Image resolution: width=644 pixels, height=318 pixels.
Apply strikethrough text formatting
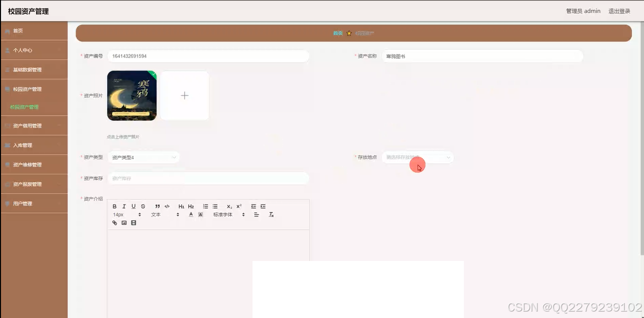pos(143,206)
